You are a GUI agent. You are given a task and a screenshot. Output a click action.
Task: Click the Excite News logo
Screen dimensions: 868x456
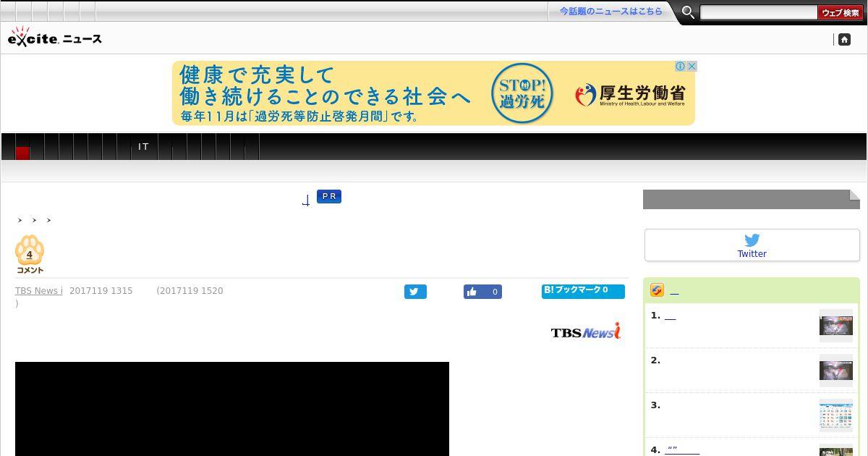click(x=55, y=38)
